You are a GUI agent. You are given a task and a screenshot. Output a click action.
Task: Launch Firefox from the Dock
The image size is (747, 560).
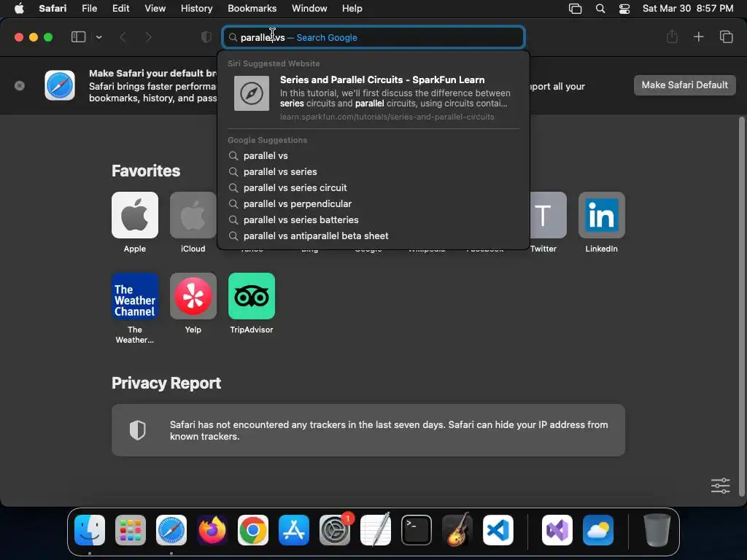click(x=212, y=530)
